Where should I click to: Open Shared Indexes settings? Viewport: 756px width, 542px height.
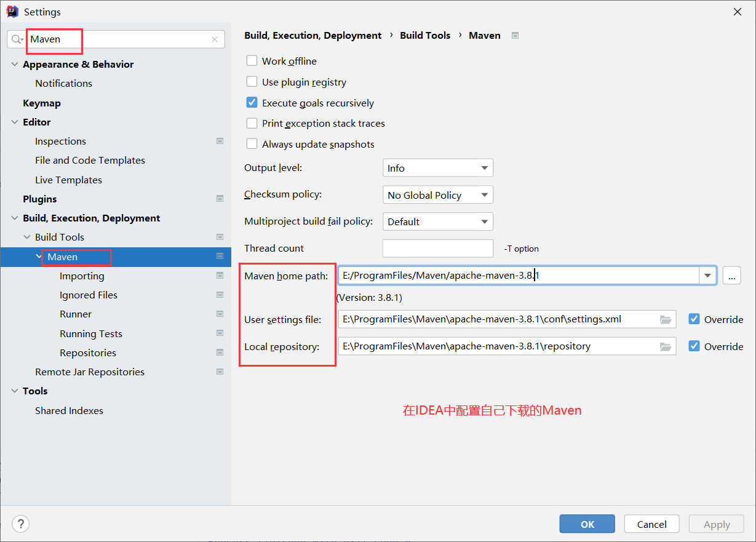point(69,410)
